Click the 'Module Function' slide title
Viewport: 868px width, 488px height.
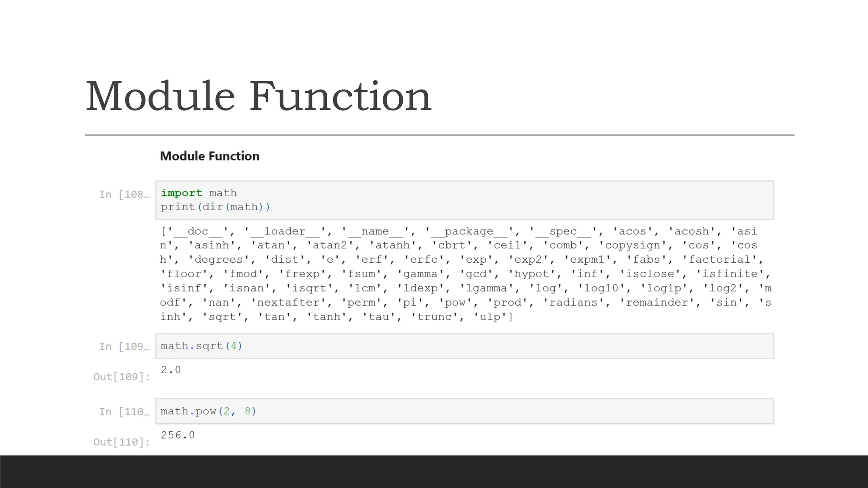point(259,97)
